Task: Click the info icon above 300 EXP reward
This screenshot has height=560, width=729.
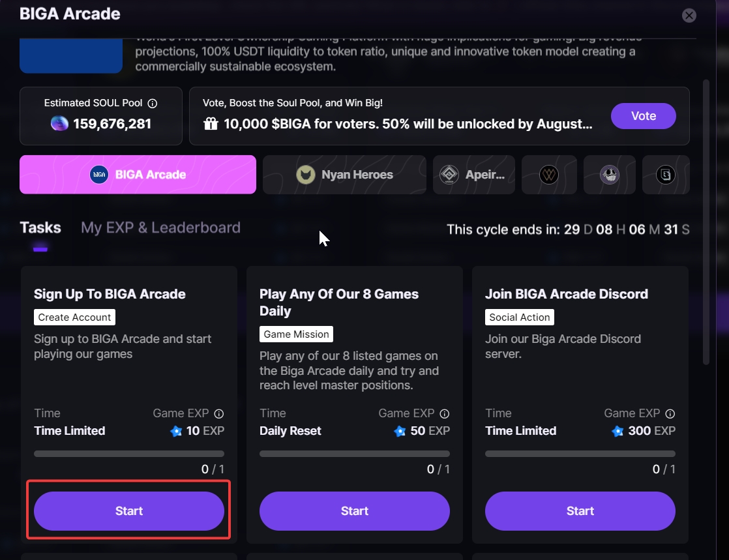Action: click(x=670, y=413)
